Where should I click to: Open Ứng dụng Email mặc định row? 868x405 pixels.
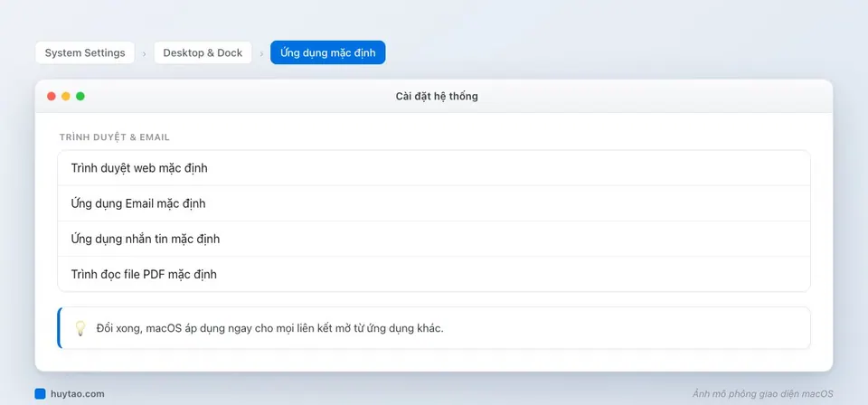[434, 203]
